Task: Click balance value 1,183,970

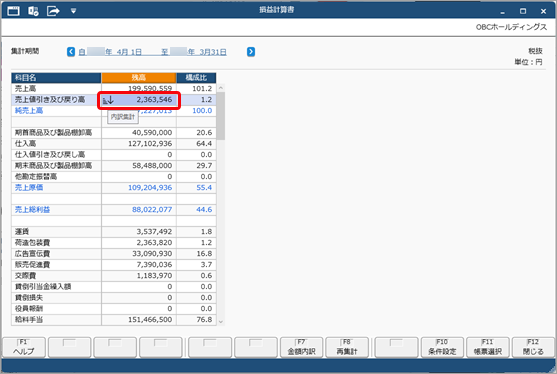Action: (154, 276)
